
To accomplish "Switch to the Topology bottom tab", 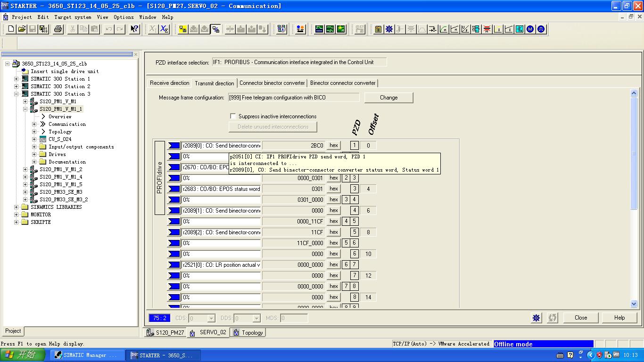I will pos(248,333).
